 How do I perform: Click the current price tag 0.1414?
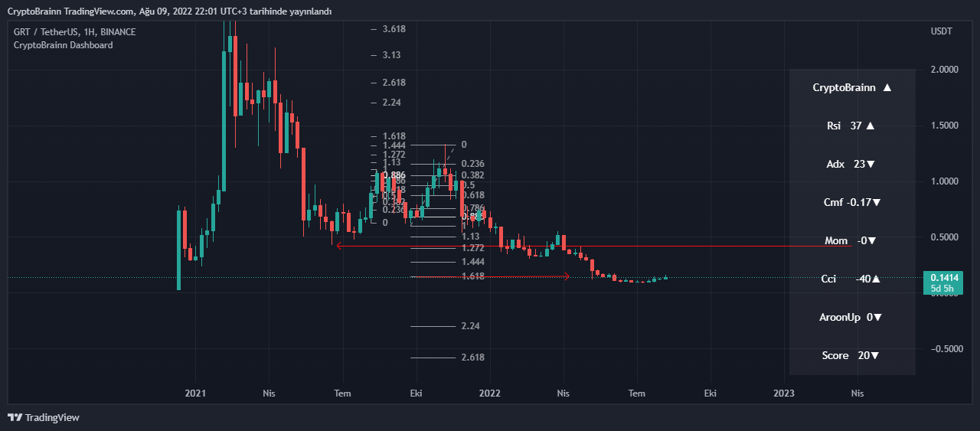pos(945,277)
